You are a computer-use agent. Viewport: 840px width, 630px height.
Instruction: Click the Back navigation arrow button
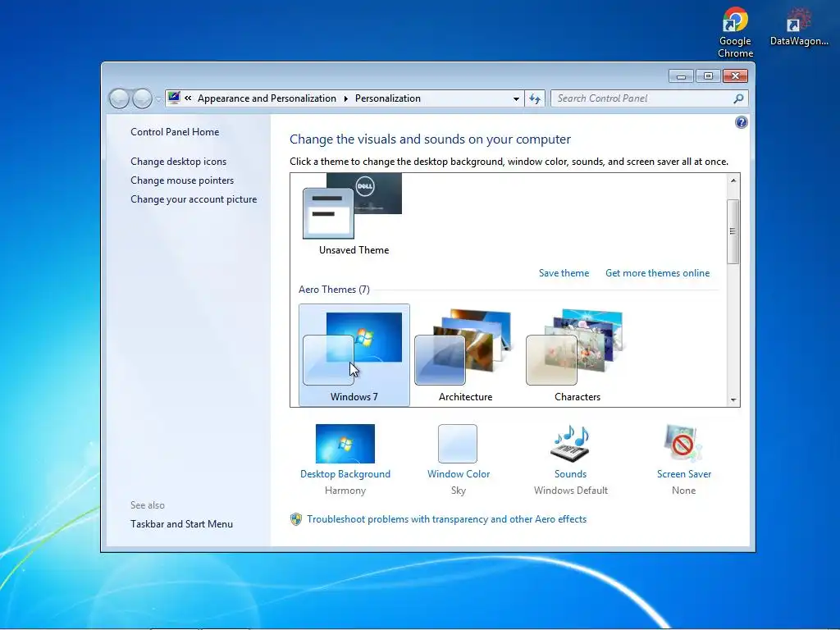(119, 98)
